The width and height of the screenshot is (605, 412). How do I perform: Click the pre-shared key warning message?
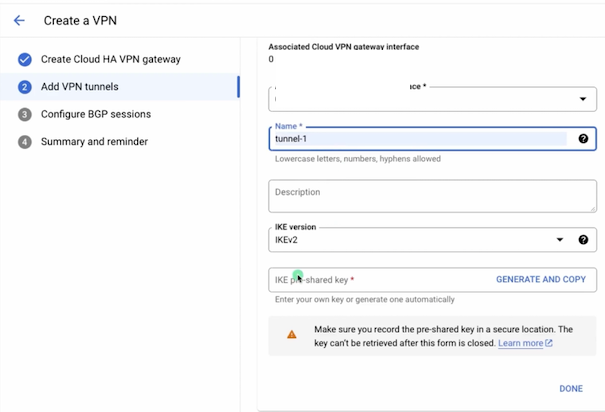click(443, 336)
